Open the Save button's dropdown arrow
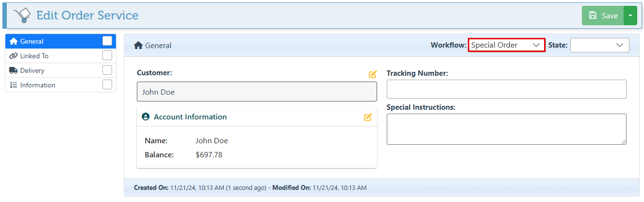The width and height of the screenshot is (644, 202). [x=630, y=16]
